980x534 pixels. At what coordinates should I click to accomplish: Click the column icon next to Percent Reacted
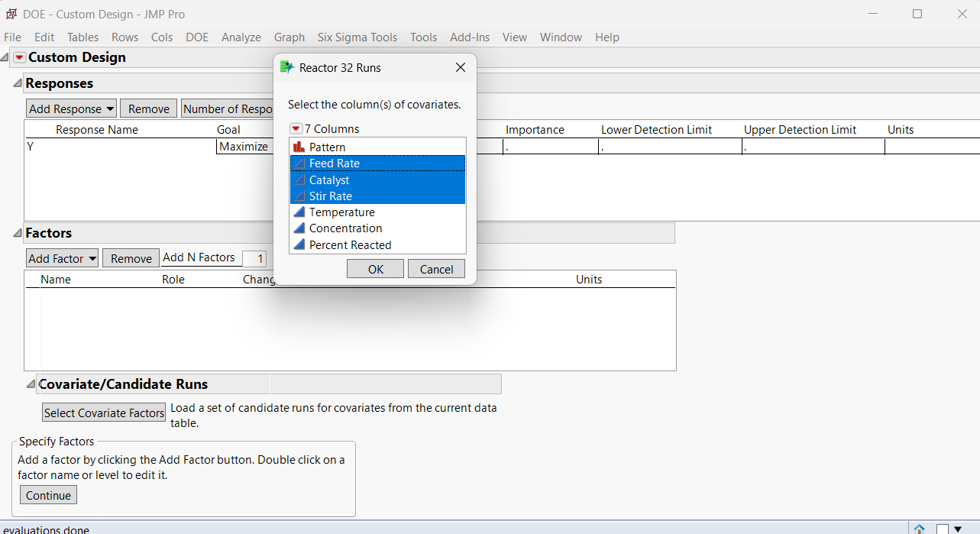(x=298, y=244)
